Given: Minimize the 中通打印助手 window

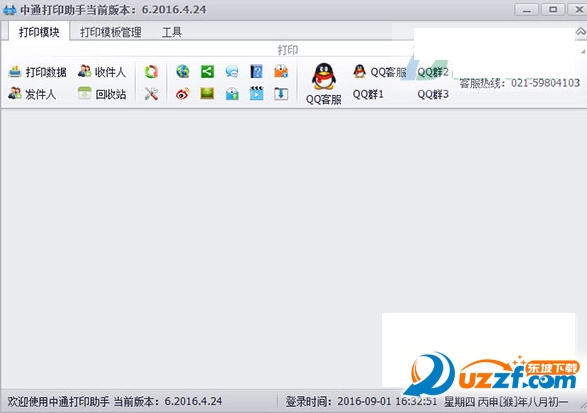Looking at the screenshot, I should 527,9.
